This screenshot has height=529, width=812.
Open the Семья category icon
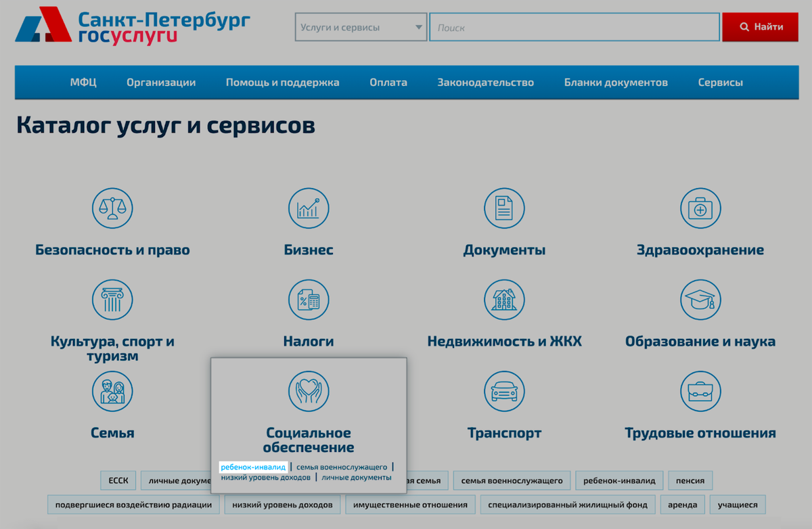[x=112, y=391]
